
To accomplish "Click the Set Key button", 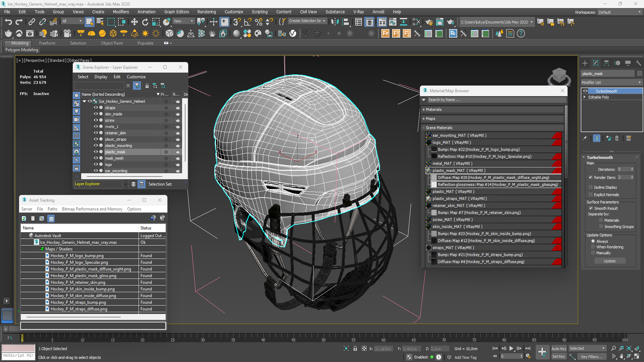I will coord(558,357).
